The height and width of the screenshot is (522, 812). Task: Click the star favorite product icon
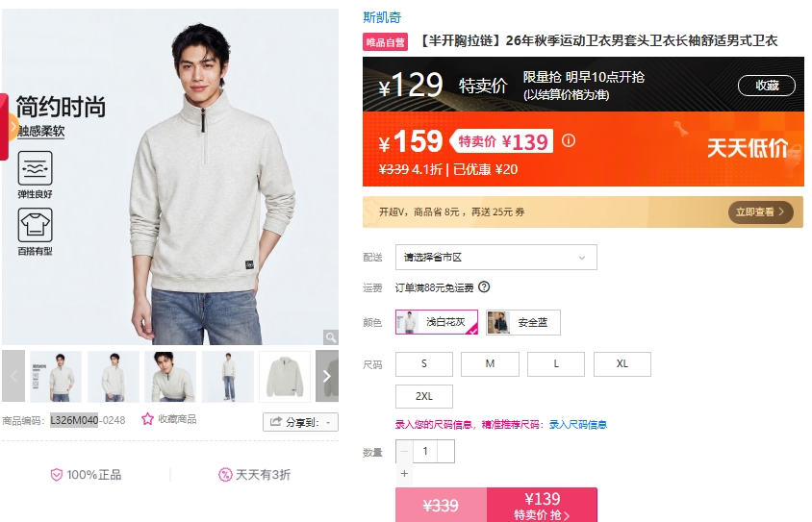click(x=147, y=419)
